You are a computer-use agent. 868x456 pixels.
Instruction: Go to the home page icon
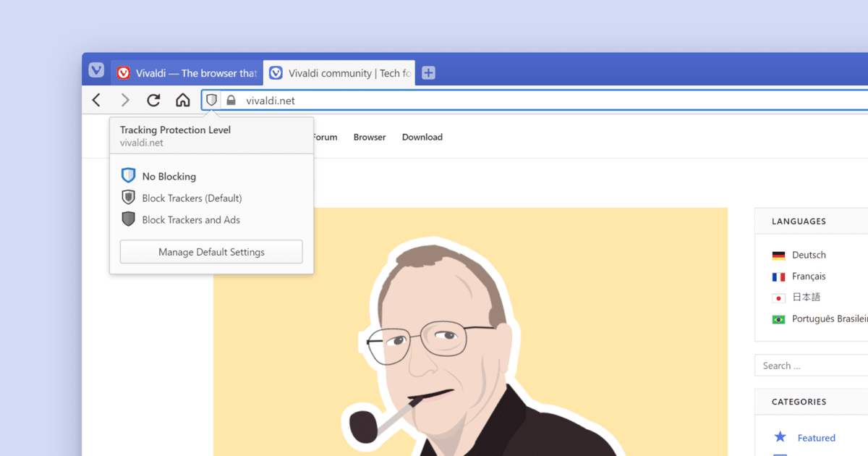pyautogui.click(x=183, y=101)
